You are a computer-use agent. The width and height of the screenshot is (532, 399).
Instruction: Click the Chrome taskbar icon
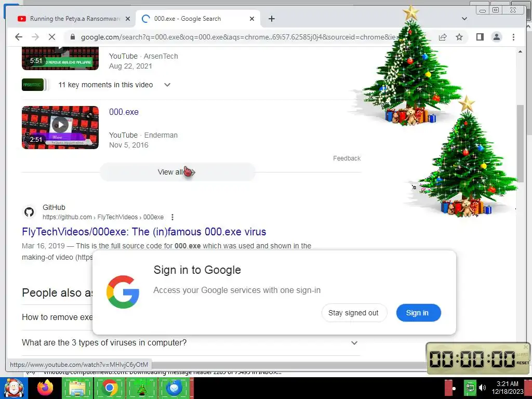coord(109,388)
